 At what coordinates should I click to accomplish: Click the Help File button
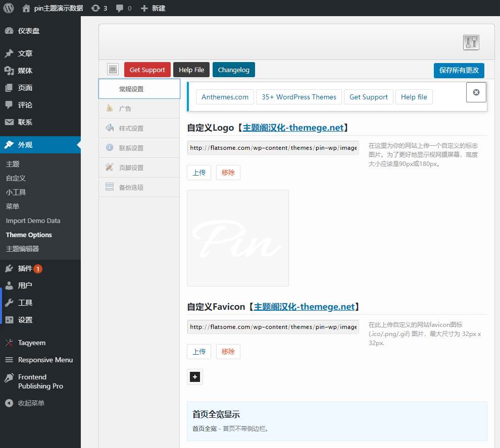(x=191, y=70)
